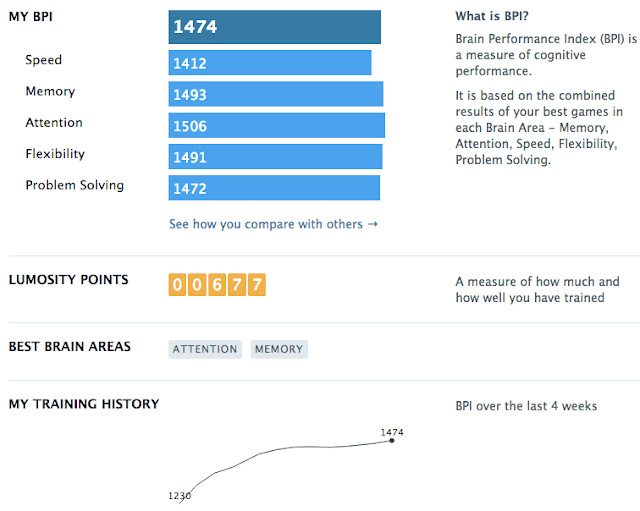Click the Lumosity points digit 6 tile
This screenshot has height=511, width=640.
(217, 284)
